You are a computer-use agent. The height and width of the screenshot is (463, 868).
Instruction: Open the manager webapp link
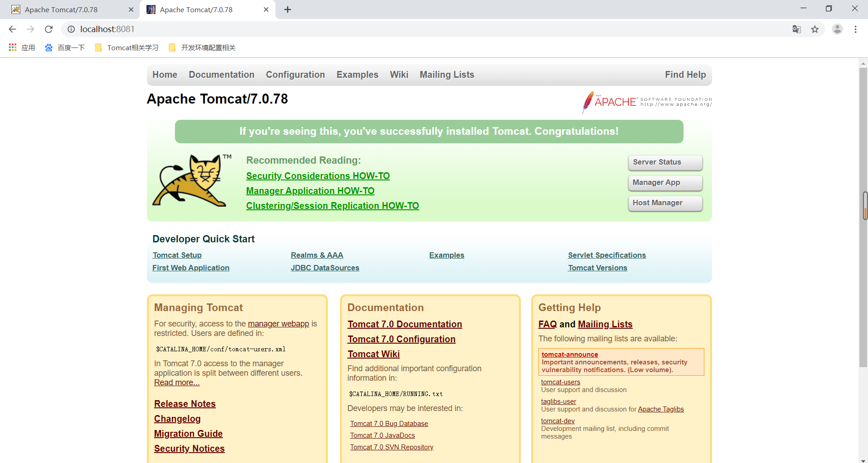(278, 324)
